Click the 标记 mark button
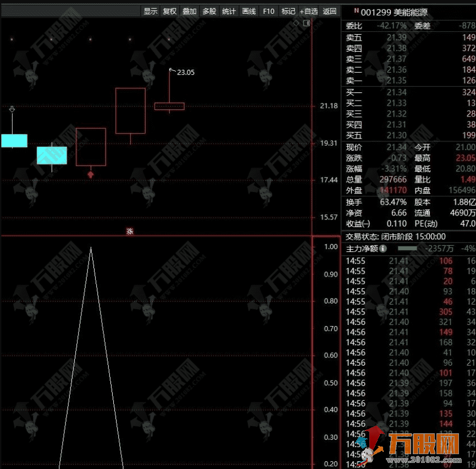 click(288, 11)
